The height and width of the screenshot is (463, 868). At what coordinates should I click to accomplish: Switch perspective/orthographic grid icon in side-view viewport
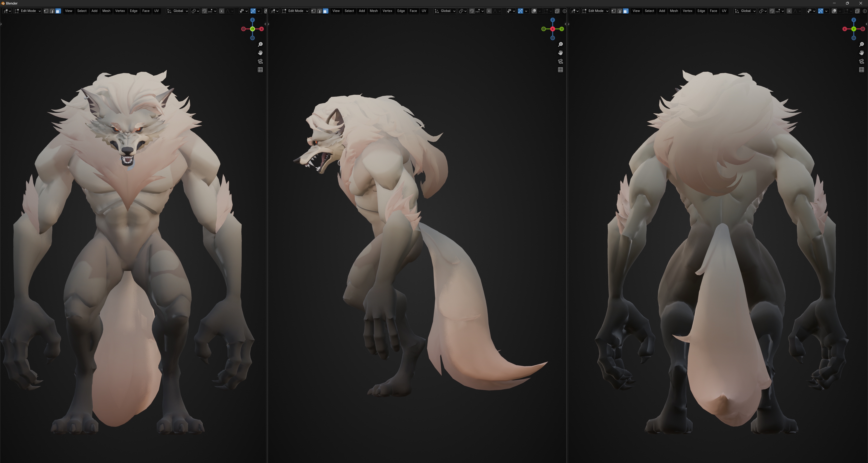pos(560,70)
